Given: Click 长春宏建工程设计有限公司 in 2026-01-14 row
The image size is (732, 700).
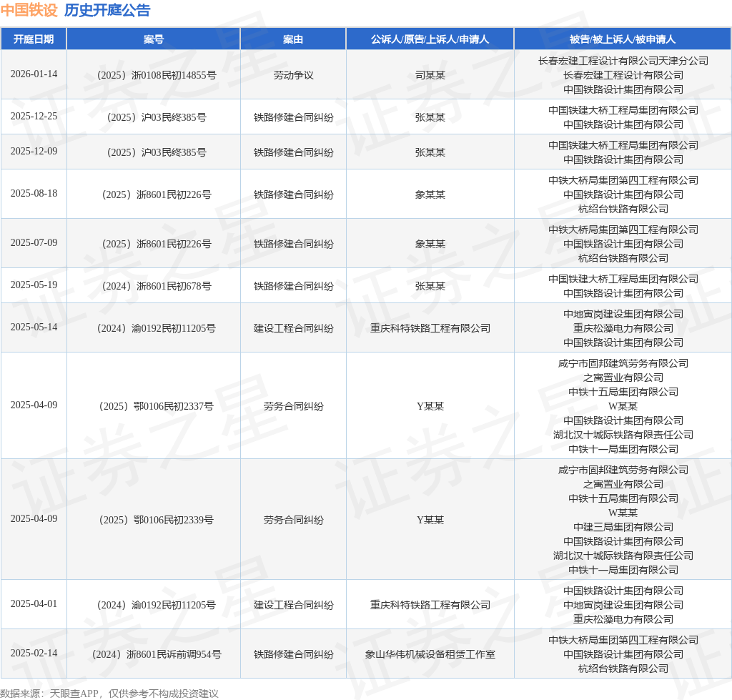Looking at the screenshot, I should [623, 75].
